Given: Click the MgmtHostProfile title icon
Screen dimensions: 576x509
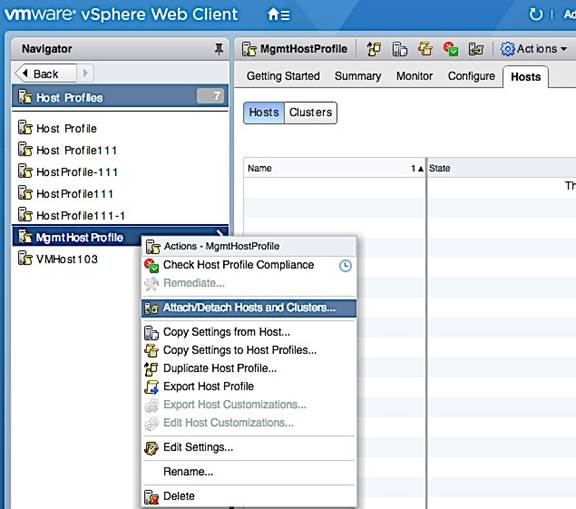Looking at the screenshot, I should (x=249, y=49).
